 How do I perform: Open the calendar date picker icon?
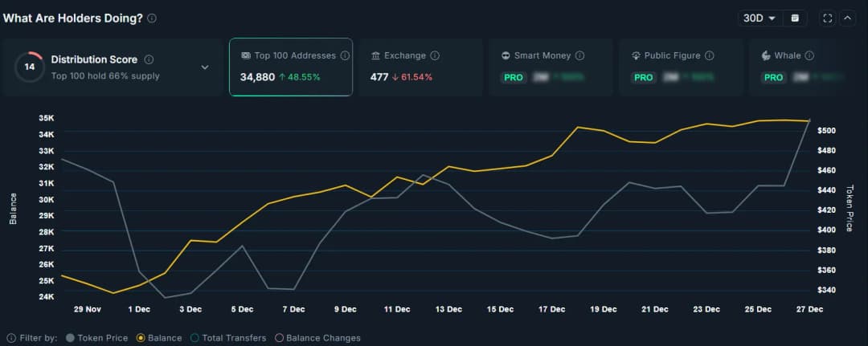pos(795,18)
